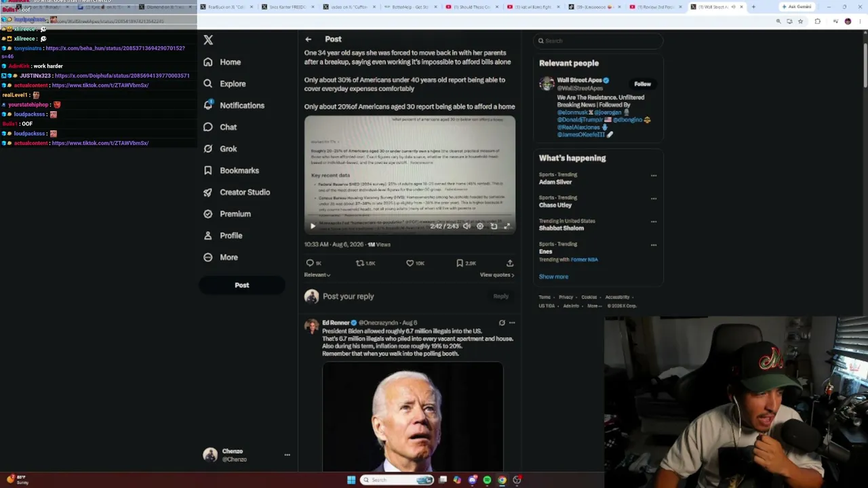Open Bookmarks icon in sidebar
868x488 pixels.
(x=208, y=171)
